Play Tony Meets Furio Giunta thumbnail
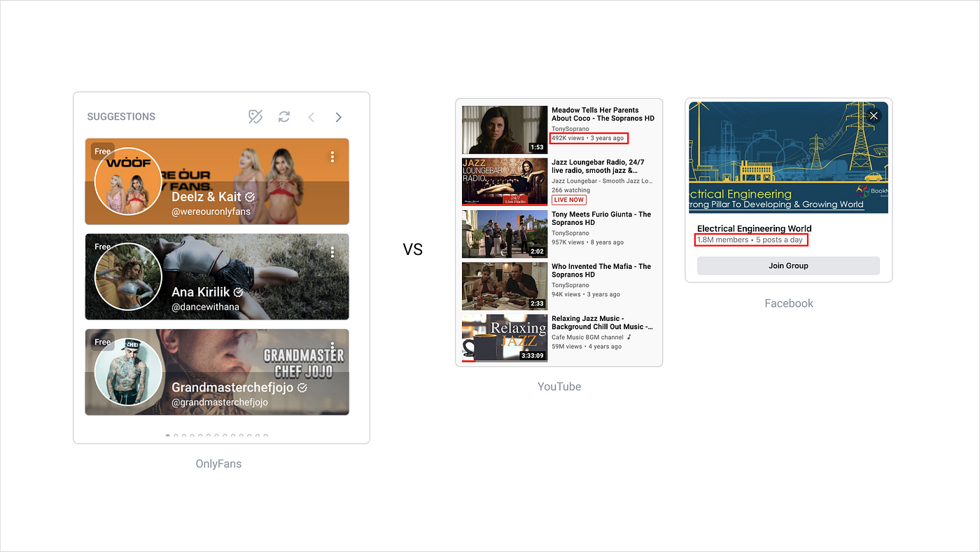Screen dimensions: 980x552 click(505, 234)
